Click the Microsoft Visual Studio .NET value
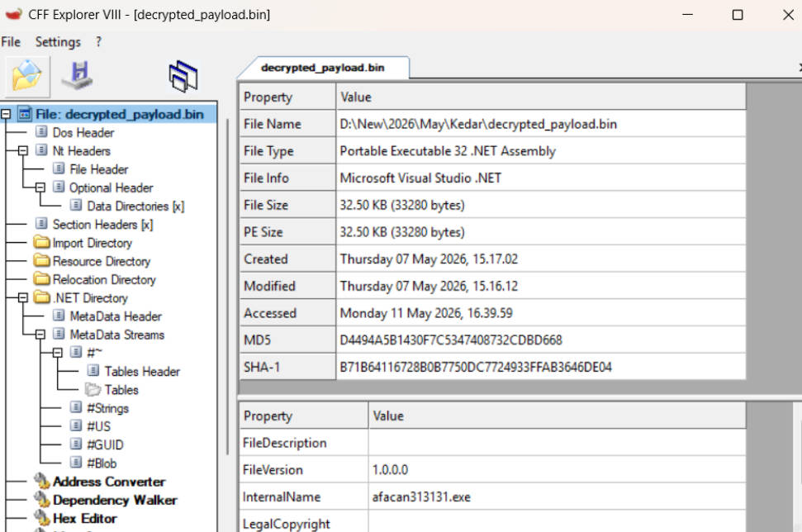Screen dimensions: 802x532 point(420,178)
